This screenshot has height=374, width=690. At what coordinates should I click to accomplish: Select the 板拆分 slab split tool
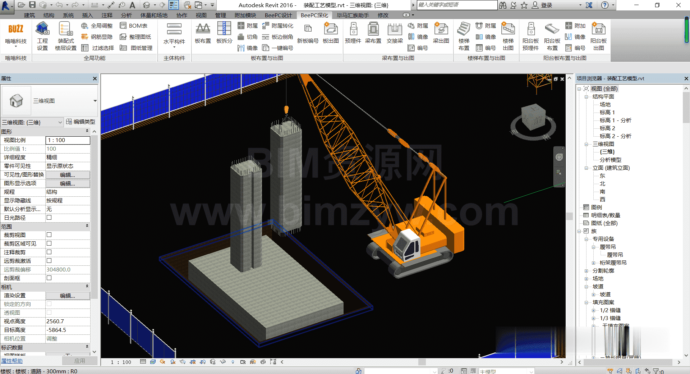pyautogui.click(x=224, y=33)
